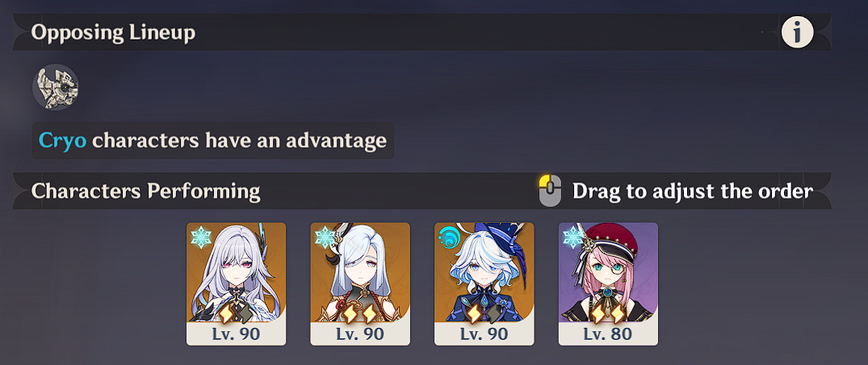Open the info icon beside Opposing Lineup

[x=797, y=32]
